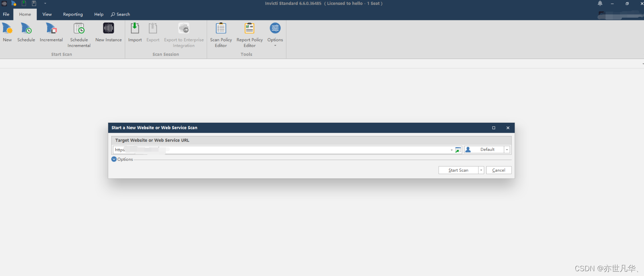
Task: Click the export icon in quick access bar
Action: pyautogui.click(x=34, y=3)
